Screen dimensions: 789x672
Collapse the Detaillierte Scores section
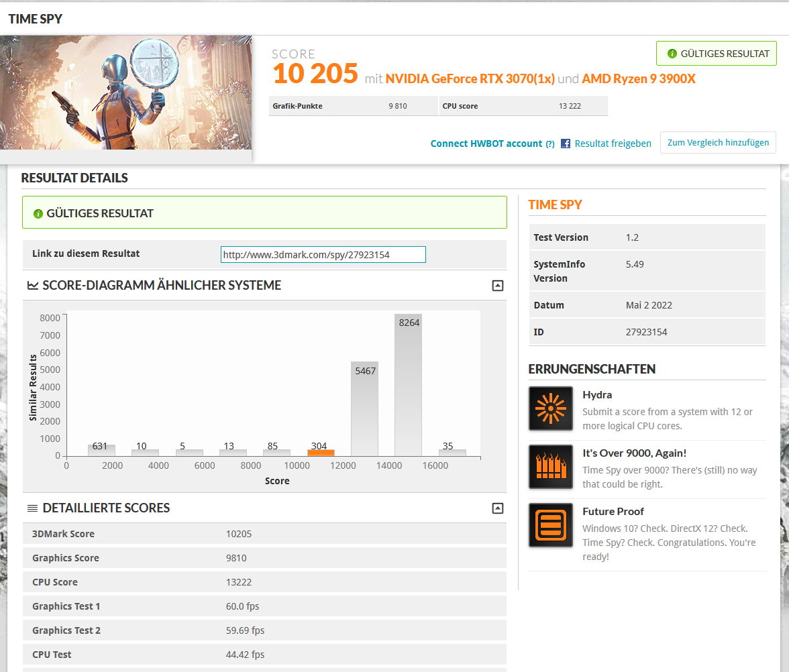(x=498, y=508)
